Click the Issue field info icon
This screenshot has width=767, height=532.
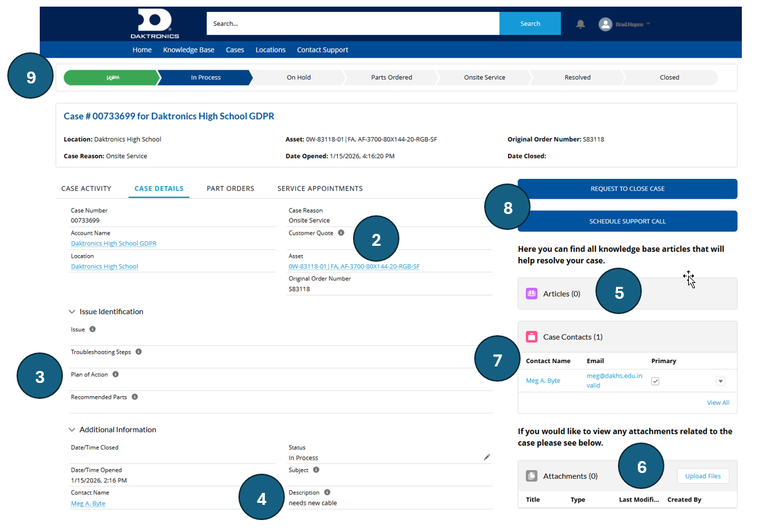[x=93, y=329]
